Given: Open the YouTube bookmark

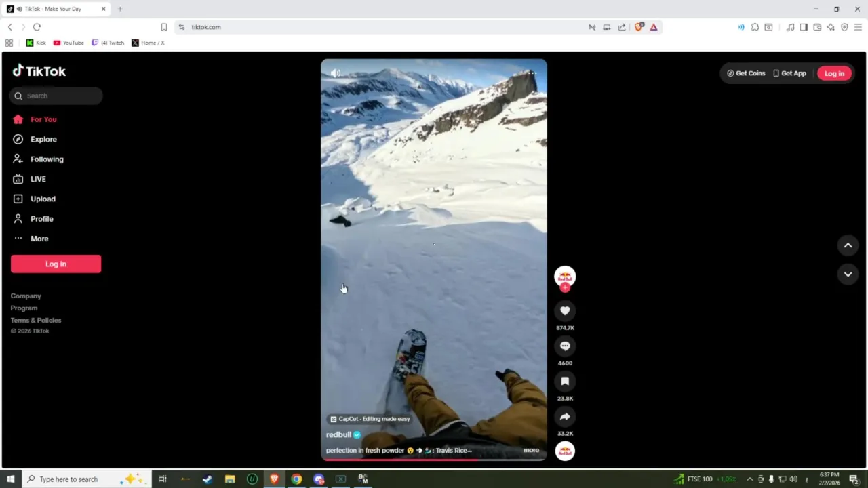Looking at the screenshot, I should click(x=68, y=43).
